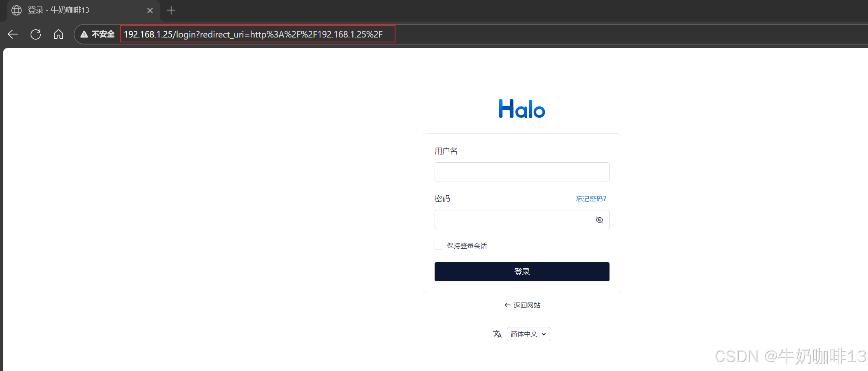Toggle password visibility eye icon

(x=599, y=220)
